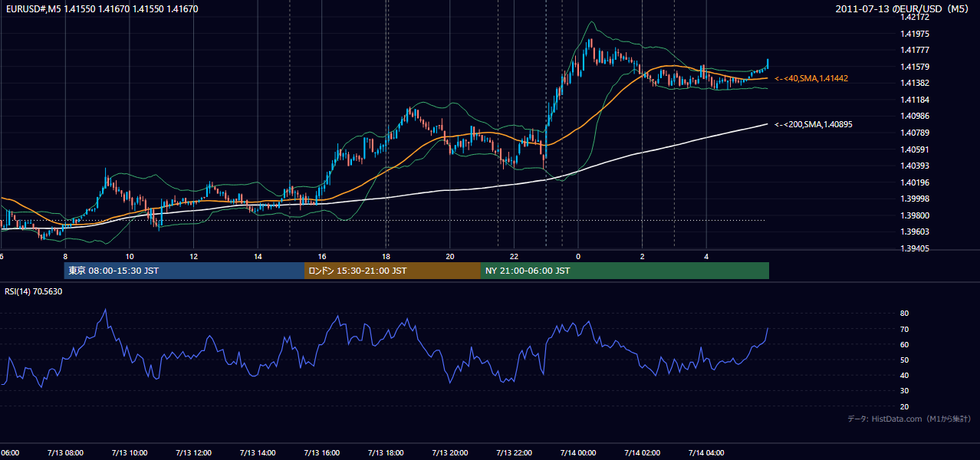Click the hour 8 tick under the price chart
This screenshot has width=980, height=460.
(x=65, y=256)
